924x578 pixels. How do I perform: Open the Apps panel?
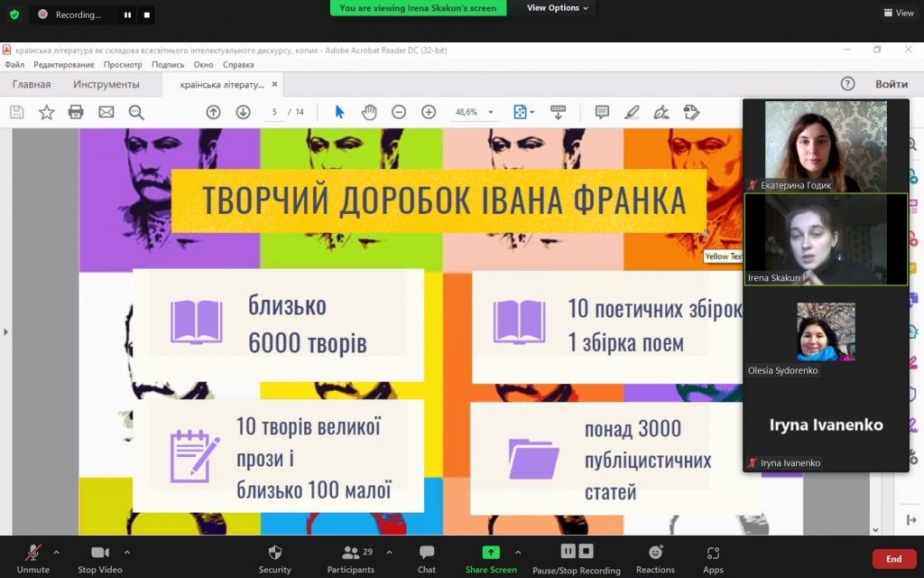click(713, 558)
